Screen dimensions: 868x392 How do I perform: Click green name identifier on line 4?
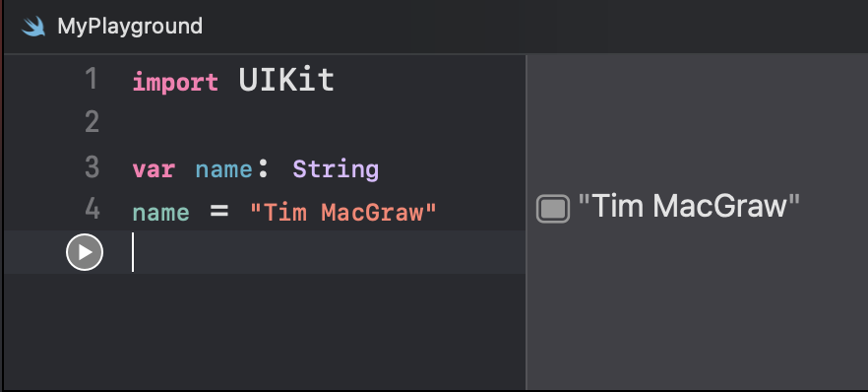tap(161, 213)
